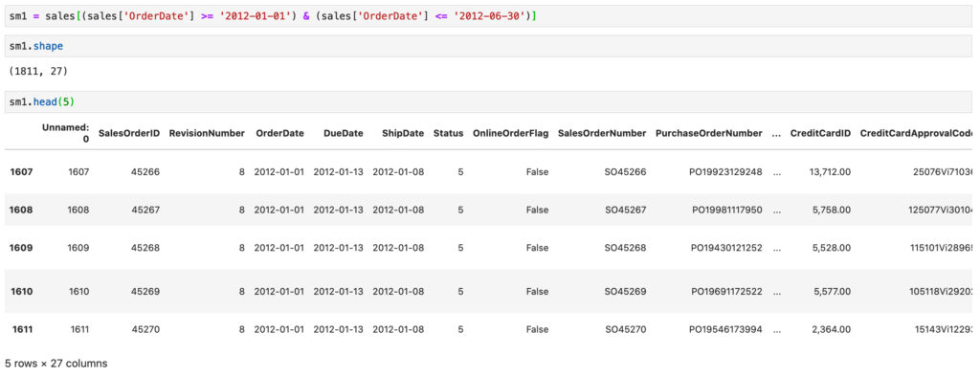
Task: Click SalesOrderID value 45267
Action: [x=145, y=211]
